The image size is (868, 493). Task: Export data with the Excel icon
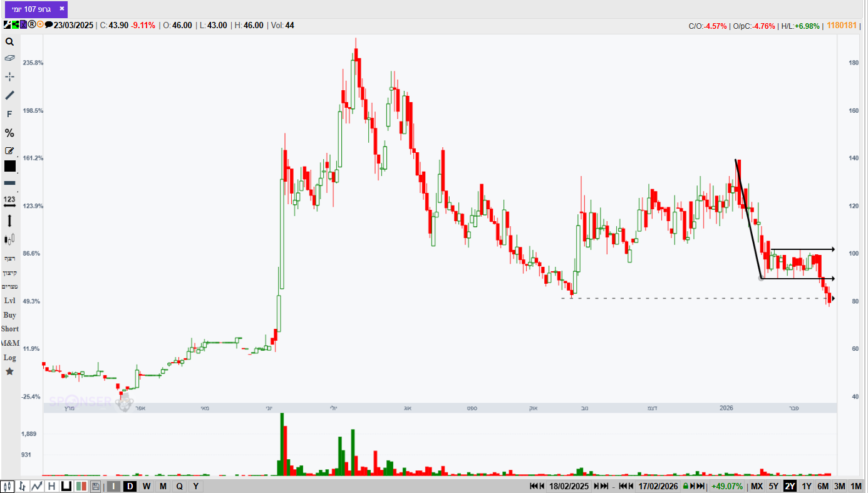point(23,25)
